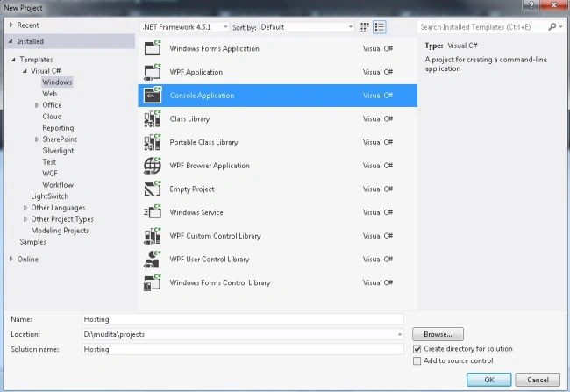Switch templates to small icons view
The image size is (570, 392).
[x=364, y=27]
